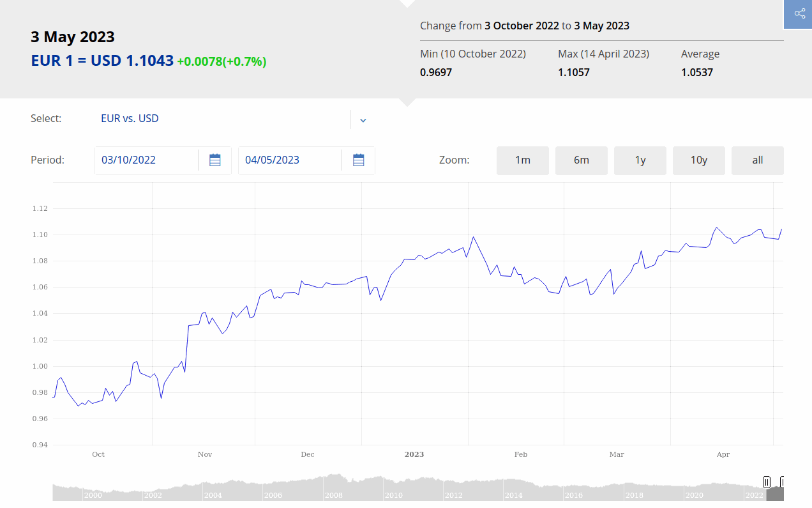Click the dark selected range in navigator
812x508 pixels.
click(774, 493)
